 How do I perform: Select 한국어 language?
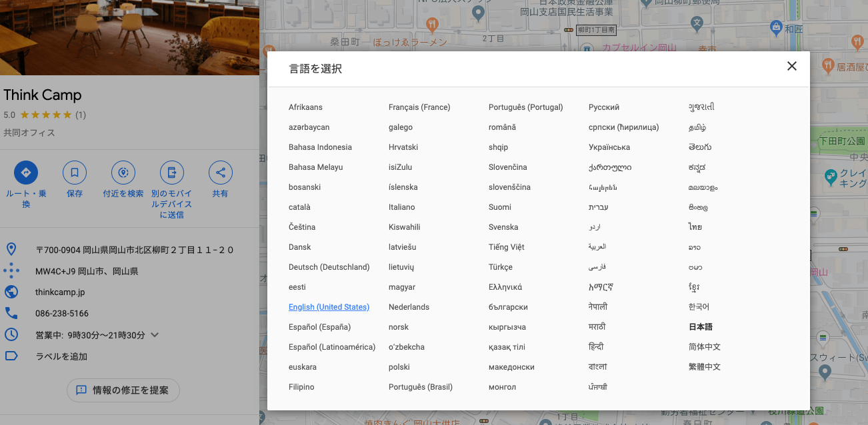pos(699,307)
